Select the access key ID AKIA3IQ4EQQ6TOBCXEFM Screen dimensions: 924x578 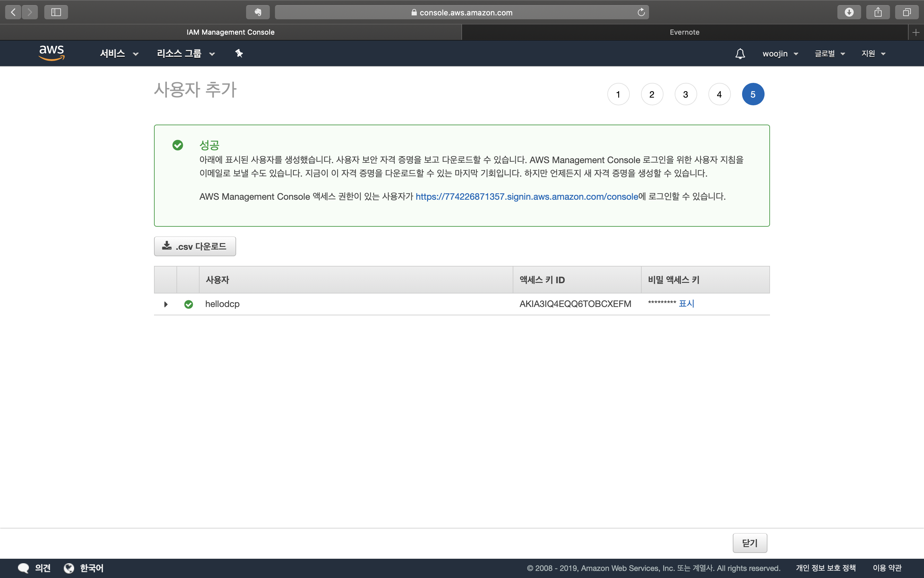pos(575,304)
